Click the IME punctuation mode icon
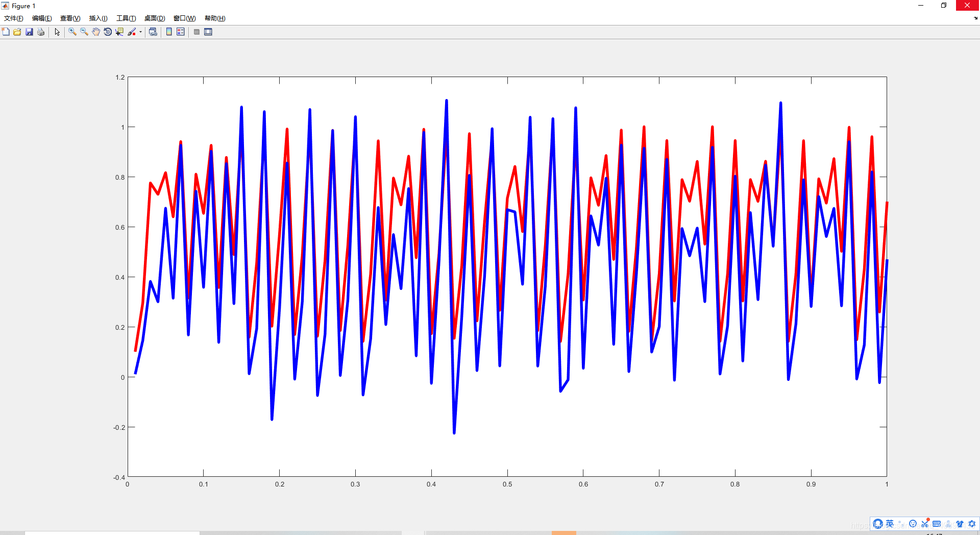 pos(901,524)
